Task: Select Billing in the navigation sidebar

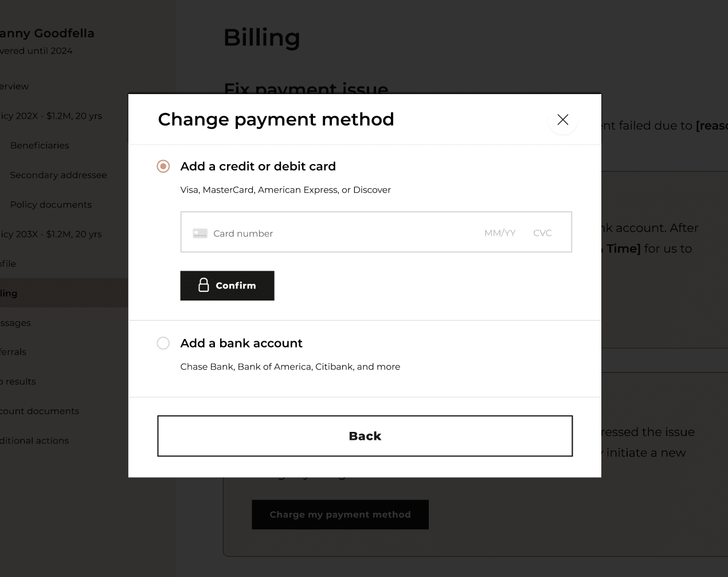Action: [8, 293]
